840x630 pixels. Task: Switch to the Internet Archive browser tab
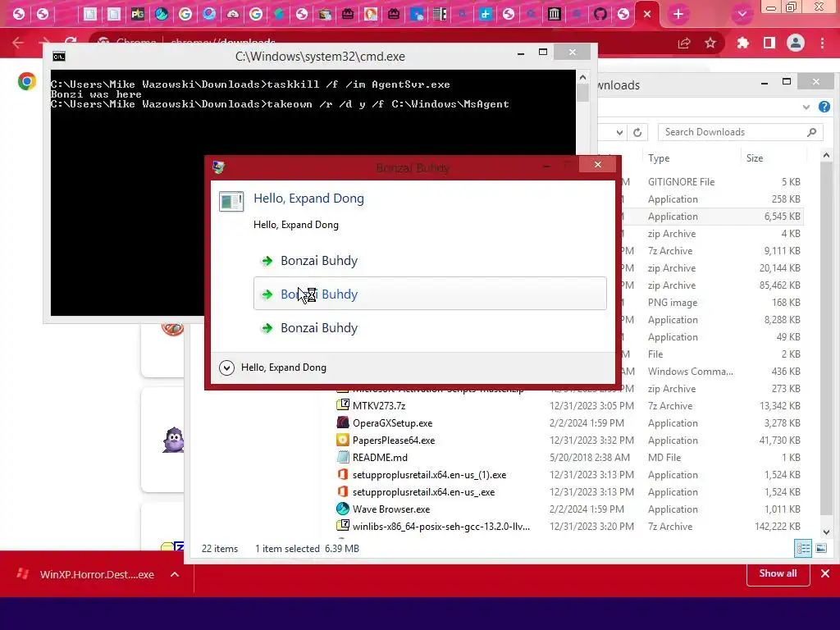(x=554, y=14)
